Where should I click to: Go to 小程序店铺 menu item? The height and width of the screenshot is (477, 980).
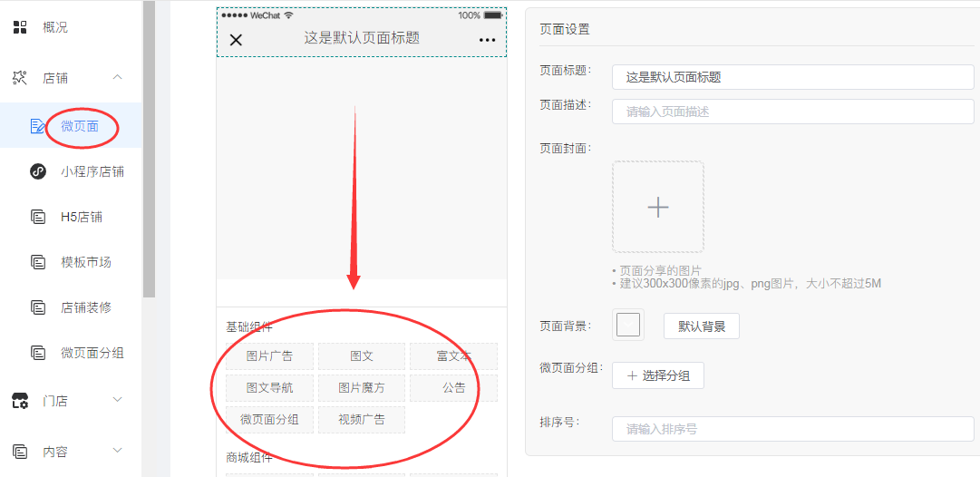click(92, 171)
